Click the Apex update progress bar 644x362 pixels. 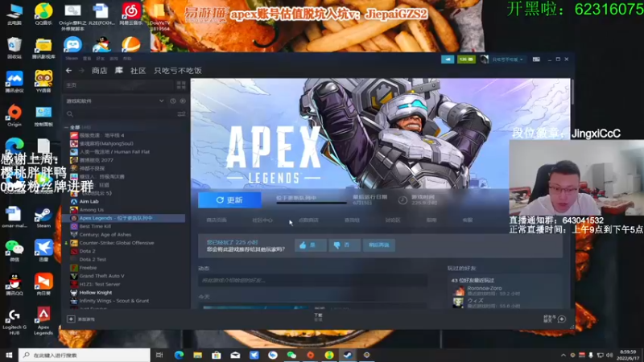point(312,203)
